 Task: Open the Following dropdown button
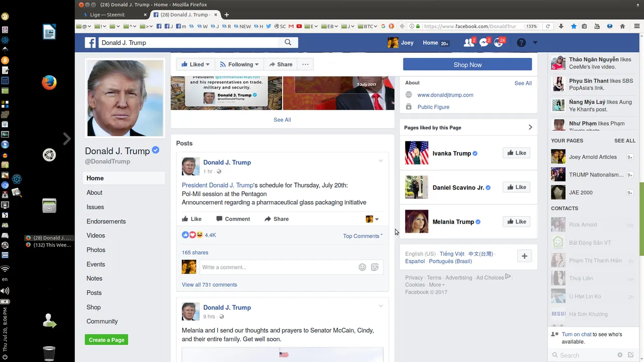(239, 64)
